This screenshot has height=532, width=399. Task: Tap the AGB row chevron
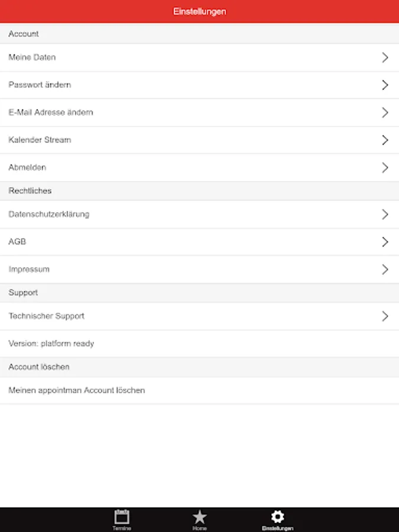tap(385, 242)
